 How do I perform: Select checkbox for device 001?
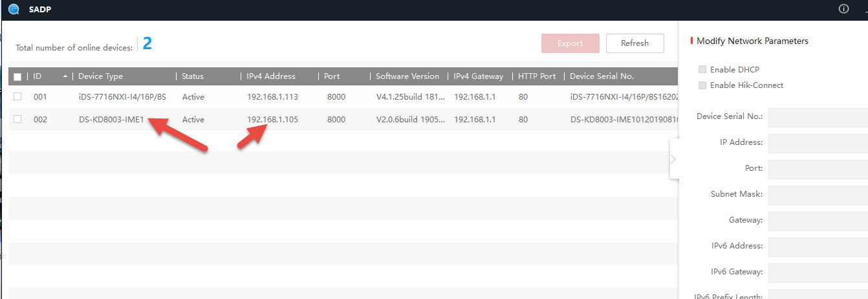coord(17,97)
